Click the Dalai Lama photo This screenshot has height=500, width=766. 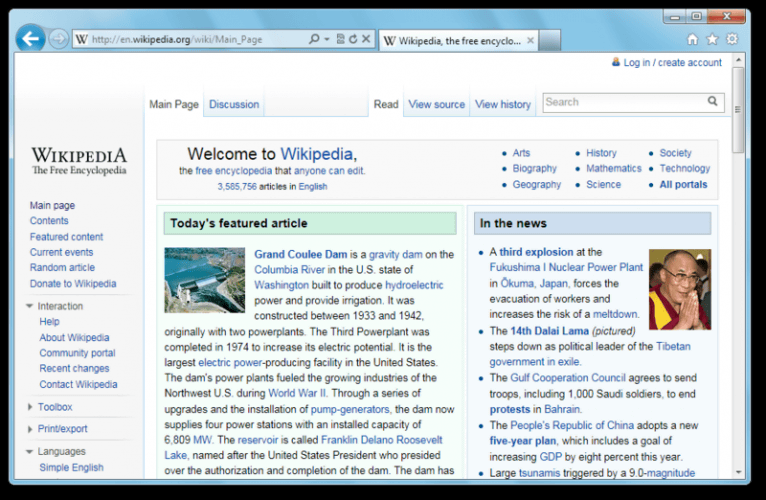(680, 289)
